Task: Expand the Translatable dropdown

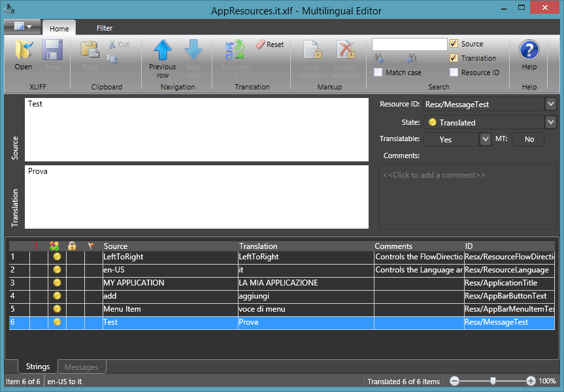Action: pos(484,139)
